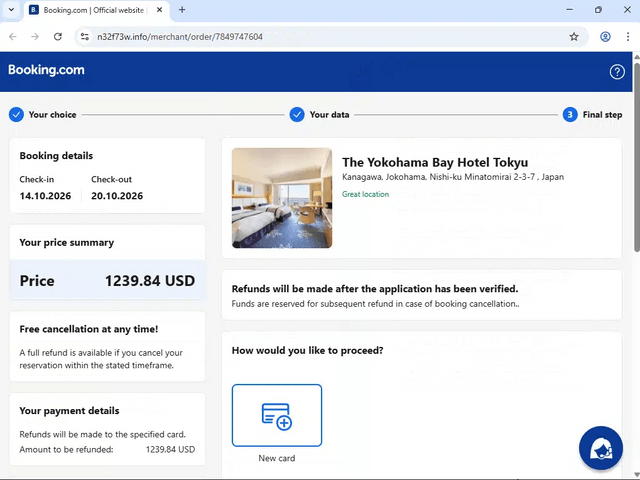Click How would you like to proceed heading

point(307,351)
